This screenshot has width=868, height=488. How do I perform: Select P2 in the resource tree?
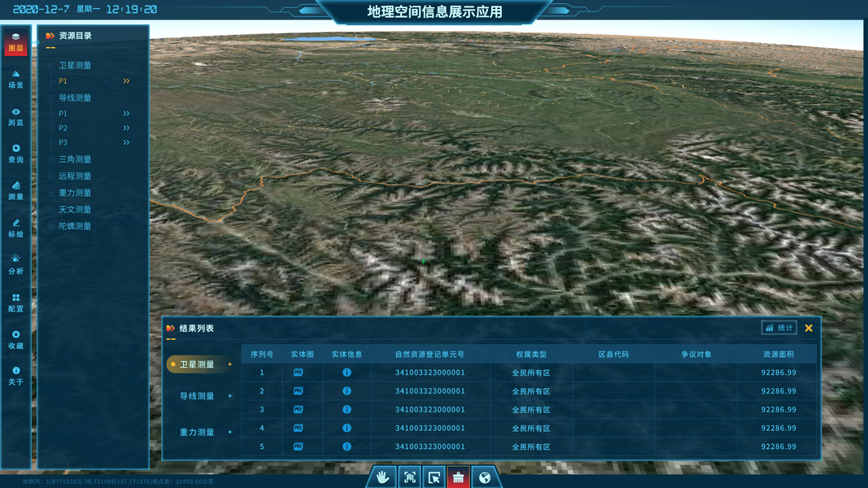pos(63,129)
